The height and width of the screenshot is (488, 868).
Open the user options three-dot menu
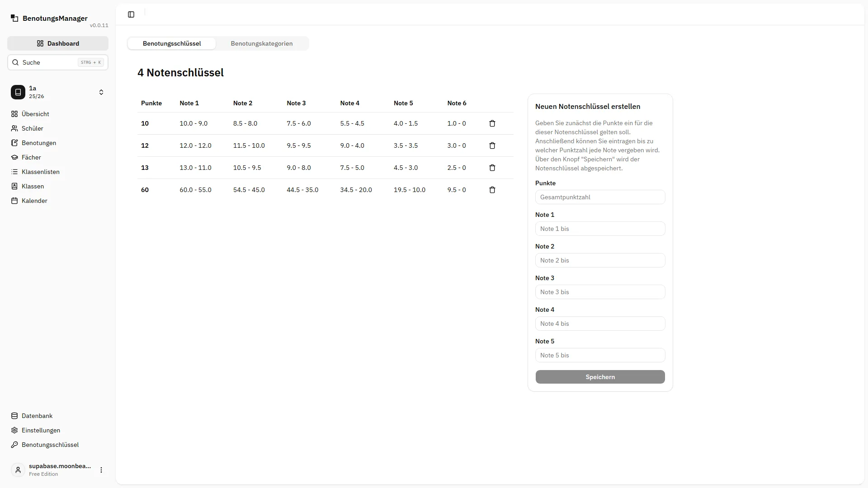pos(101,470)
